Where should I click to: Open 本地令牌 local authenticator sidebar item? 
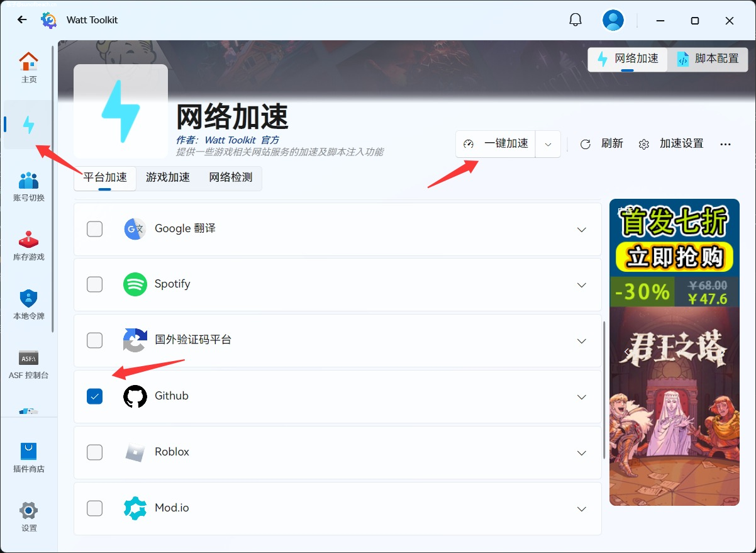point(29,304)
